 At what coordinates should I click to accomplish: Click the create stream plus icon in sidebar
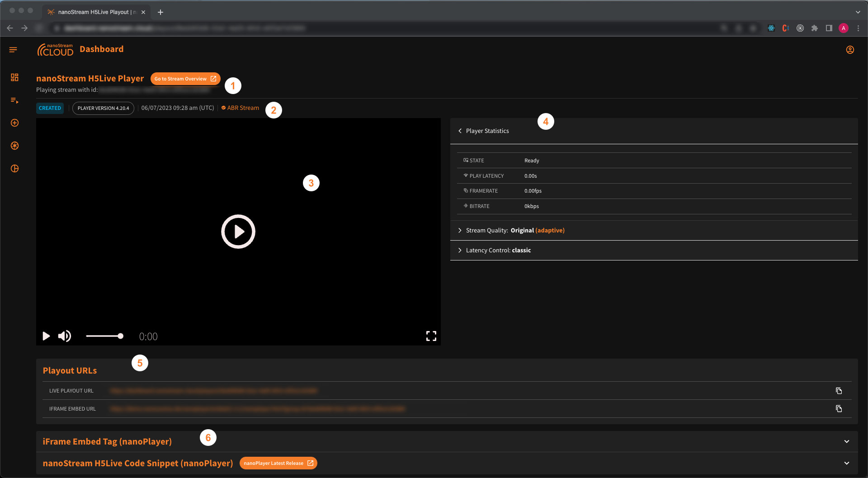pyautogui.click(x=14, y=123)
